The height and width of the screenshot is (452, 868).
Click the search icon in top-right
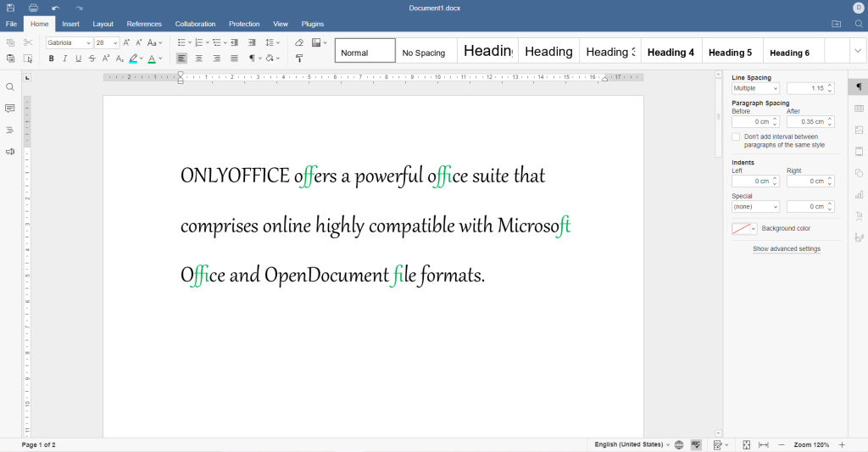pos(859,24)
